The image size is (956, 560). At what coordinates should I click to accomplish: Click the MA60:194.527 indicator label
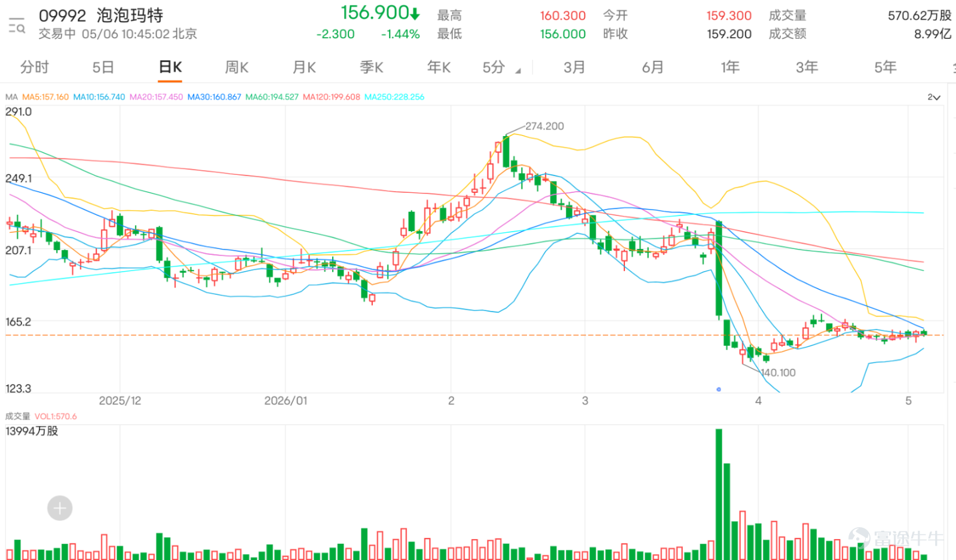(272, 97)
